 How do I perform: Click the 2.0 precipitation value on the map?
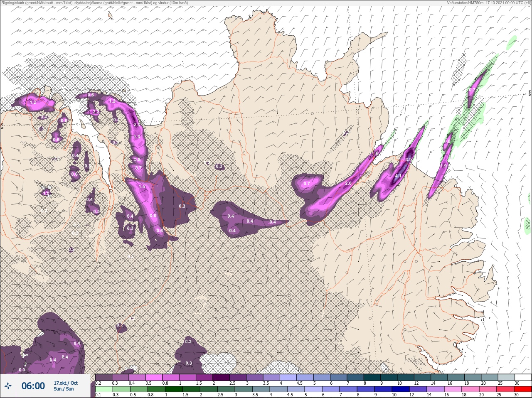(x=348, y=184)
